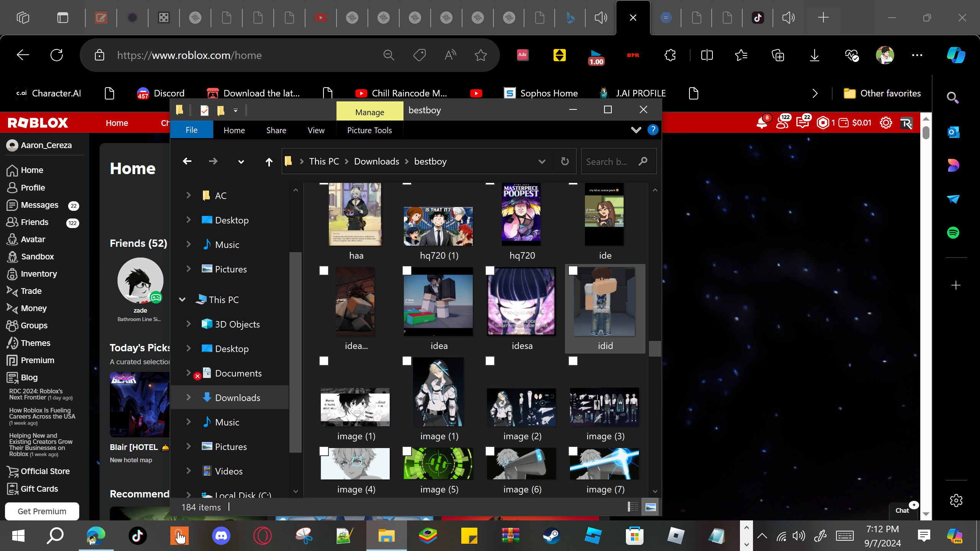
Task: Tick the checkbox on idid thumbnail
Action: click(573, 271)
